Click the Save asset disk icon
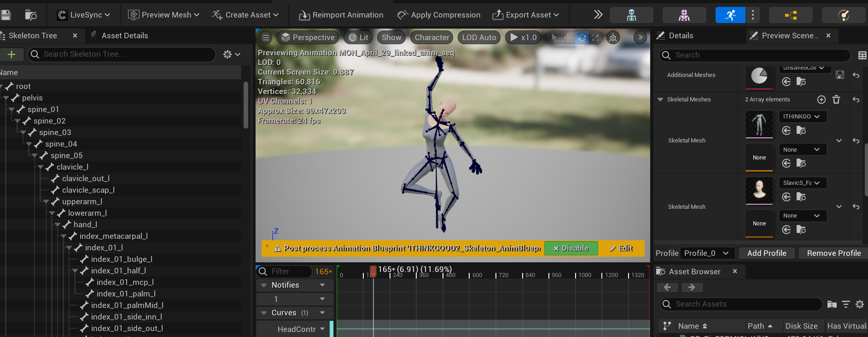The image size is (868, 337). (5, 15)
